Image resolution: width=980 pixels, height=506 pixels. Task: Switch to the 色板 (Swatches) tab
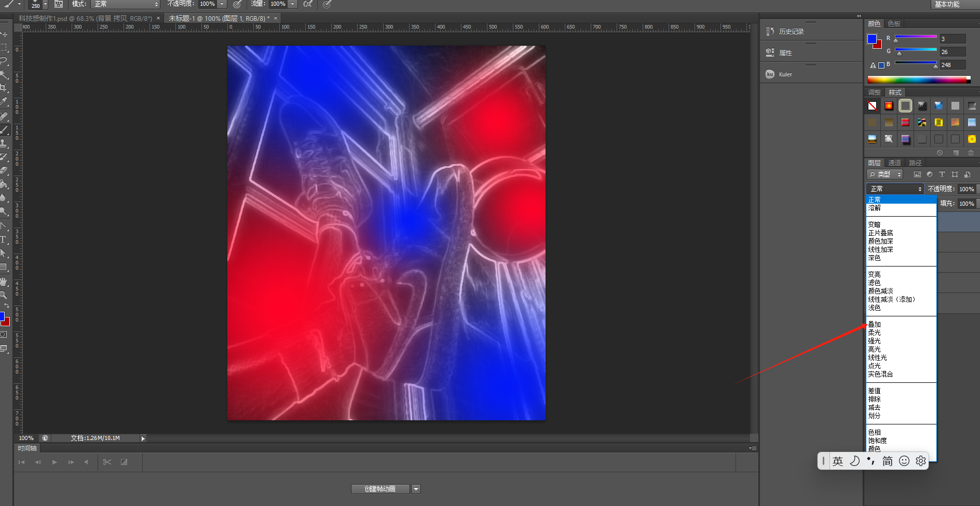(894, 24)
